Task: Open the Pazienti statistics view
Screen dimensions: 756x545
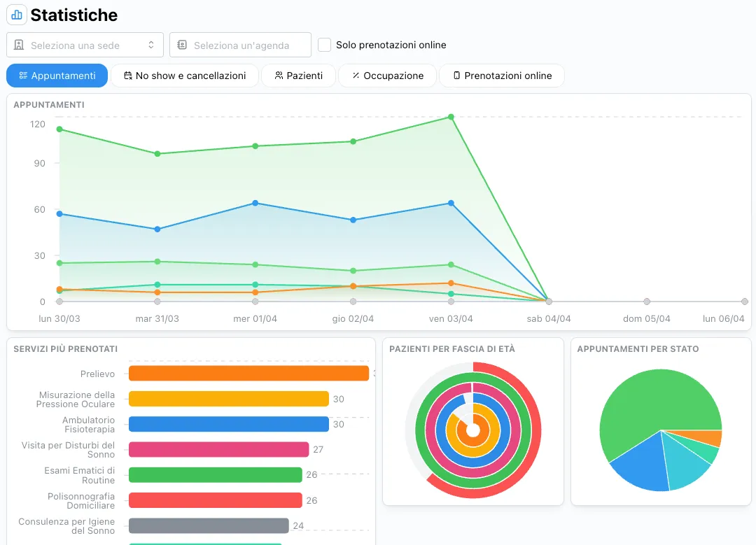Action: [299, 76]
